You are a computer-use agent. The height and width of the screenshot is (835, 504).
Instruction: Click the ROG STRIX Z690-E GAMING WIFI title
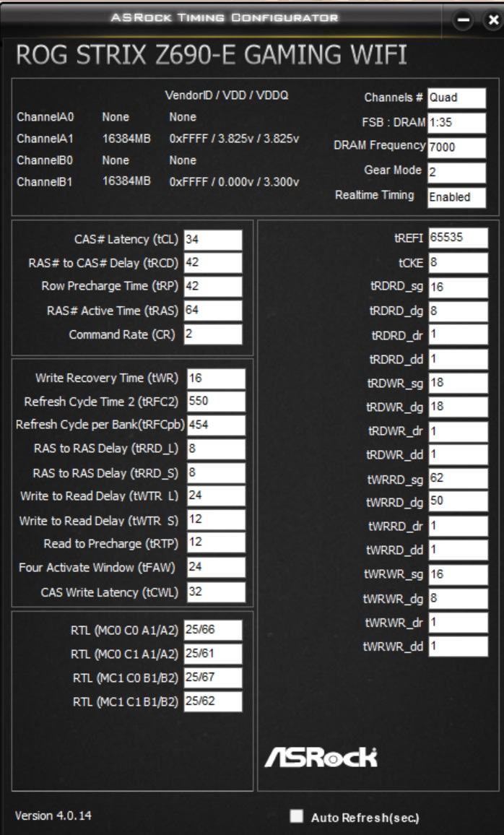point(212,56)
